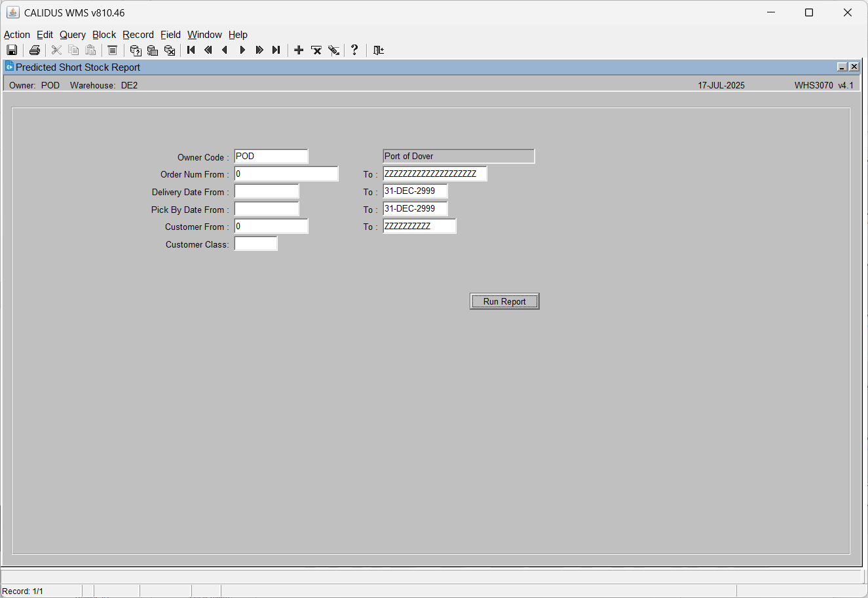Image resolution: width=868 pixels, height=598 pixels.
Task: Click the Print icon in toolbar
Action: pyautogui.click(x=35, y=50)
